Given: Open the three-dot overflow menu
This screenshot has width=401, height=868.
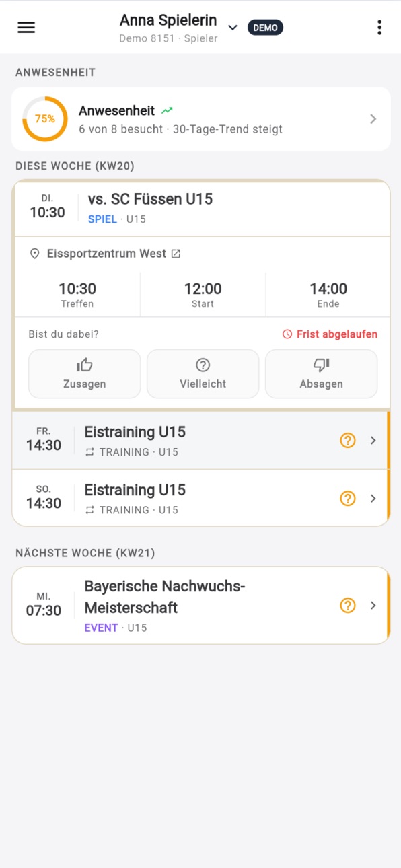Looking at the screenshot, I should [379, 27].
